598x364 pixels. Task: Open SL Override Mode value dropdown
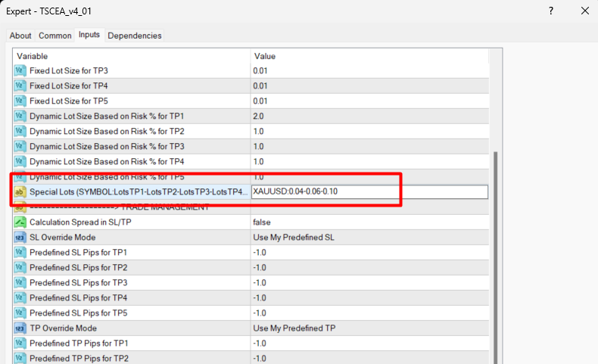[x=369, y=238]
